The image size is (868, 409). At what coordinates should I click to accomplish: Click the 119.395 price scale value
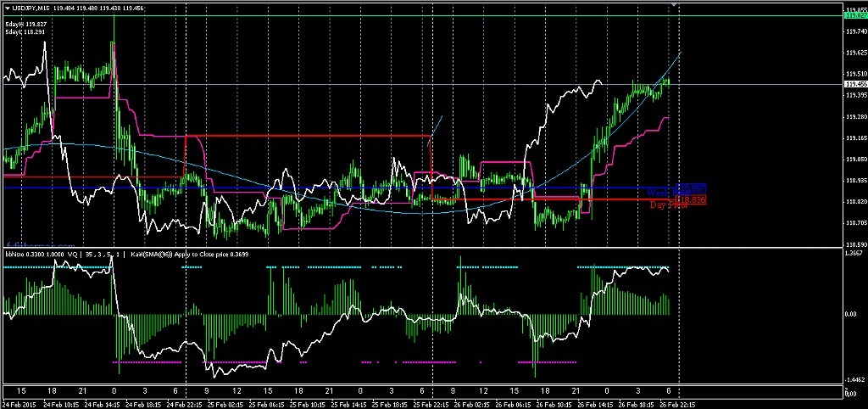coord(856,96)
